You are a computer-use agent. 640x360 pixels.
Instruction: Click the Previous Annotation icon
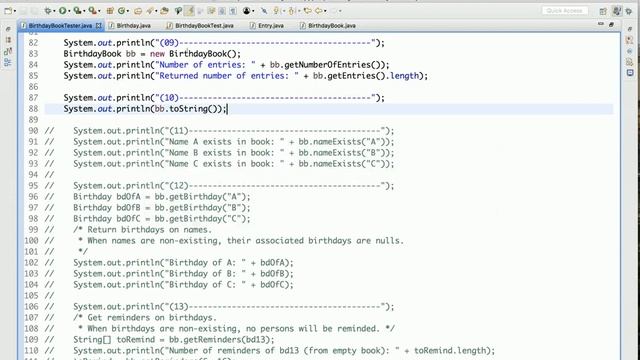point(291,11)
